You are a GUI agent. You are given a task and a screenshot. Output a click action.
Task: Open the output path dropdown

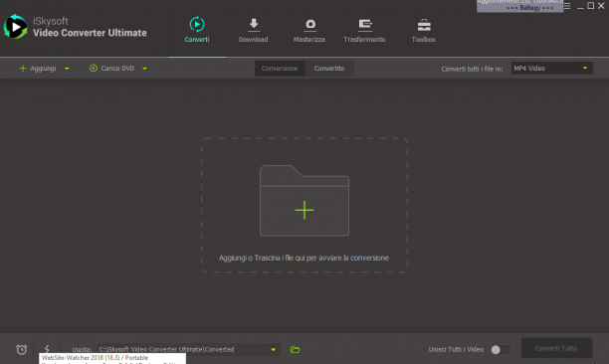(273, 350)
